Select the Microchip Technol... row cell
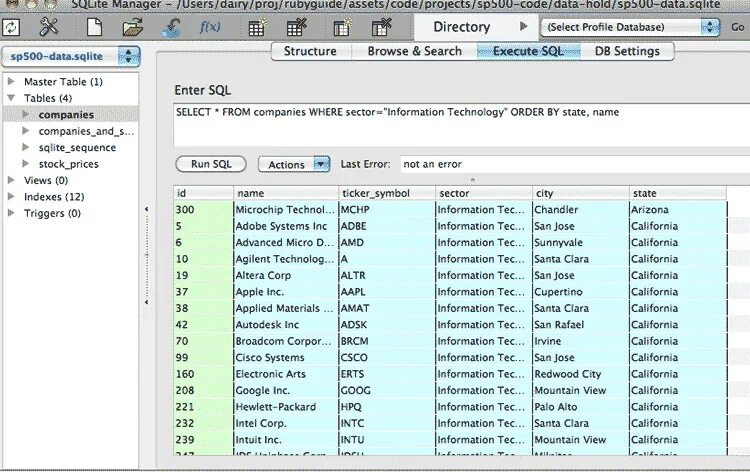 tap(286, 209)
